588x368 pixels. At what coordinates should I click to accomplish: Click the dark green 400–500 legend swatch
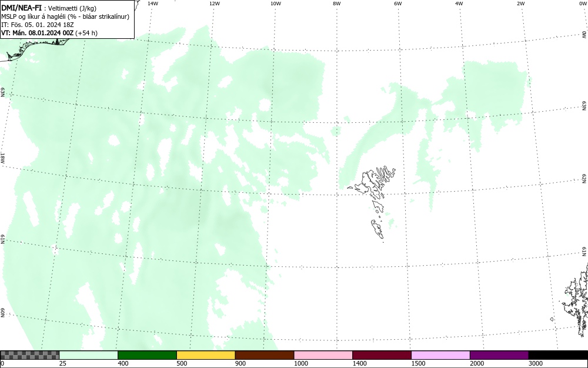click(147, 355)
